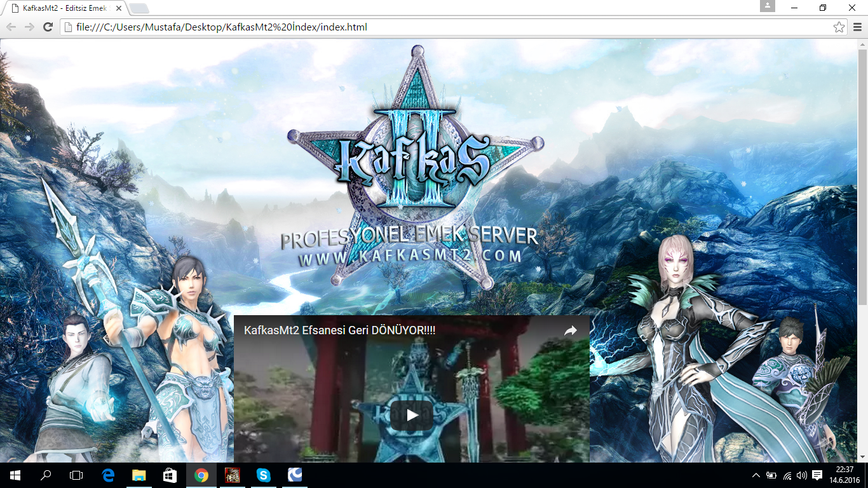
Task: Reload the current page
Action: tap(48, 27)
